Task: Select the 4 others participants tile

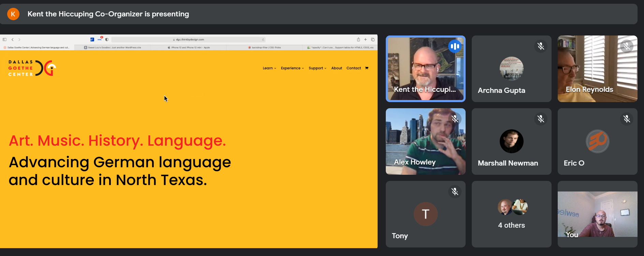Action: [x=512, y=214]
